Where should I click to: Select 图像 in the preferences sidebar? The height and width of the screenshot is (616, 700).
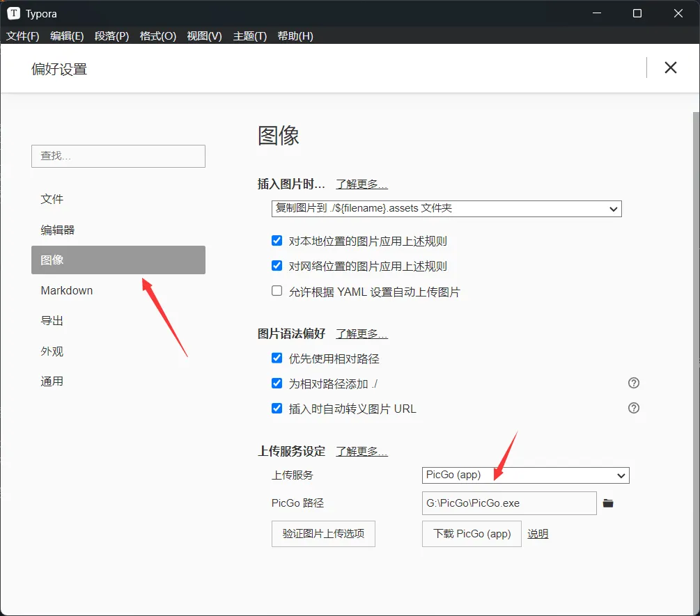click(x=118, y=260)
